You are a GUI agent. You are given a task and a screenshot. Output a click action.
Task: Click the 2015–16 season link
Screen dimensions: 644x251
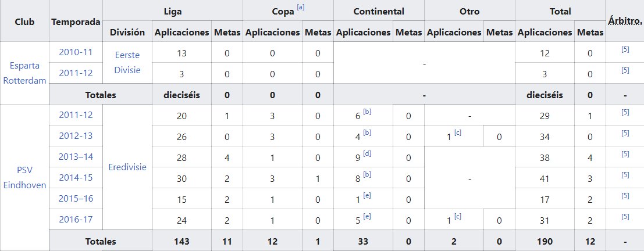[76, 199]
